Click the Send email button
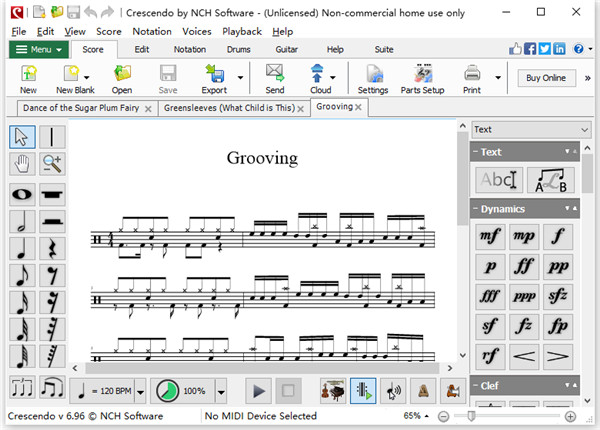The height and width of the screenshot is (430, 600). coord(275,79)
